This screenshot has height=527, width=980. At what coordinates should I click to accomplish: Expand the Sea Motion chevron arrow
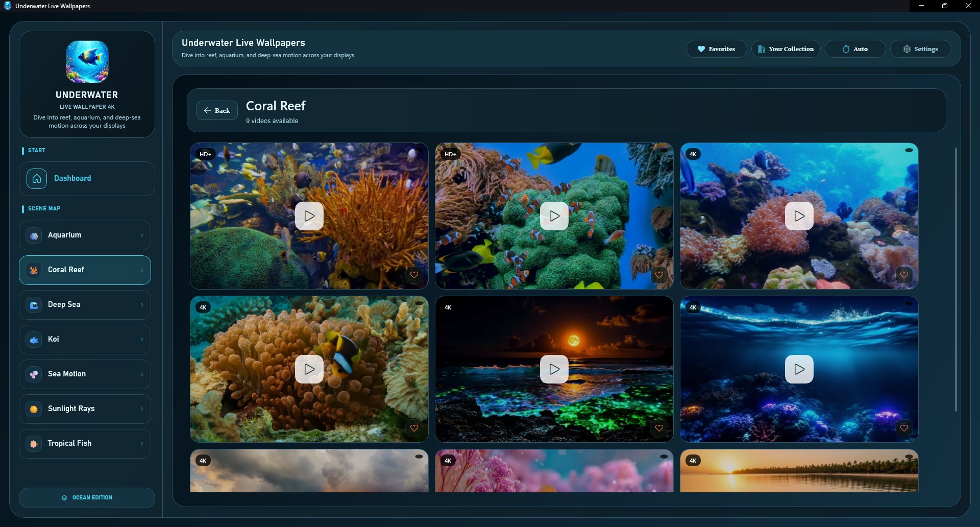pyautogui.click(x=142, y=374)
